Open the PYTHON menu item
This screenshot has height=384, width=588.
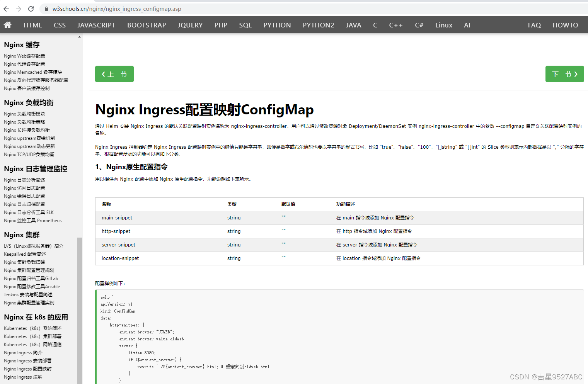pos(277,25)
